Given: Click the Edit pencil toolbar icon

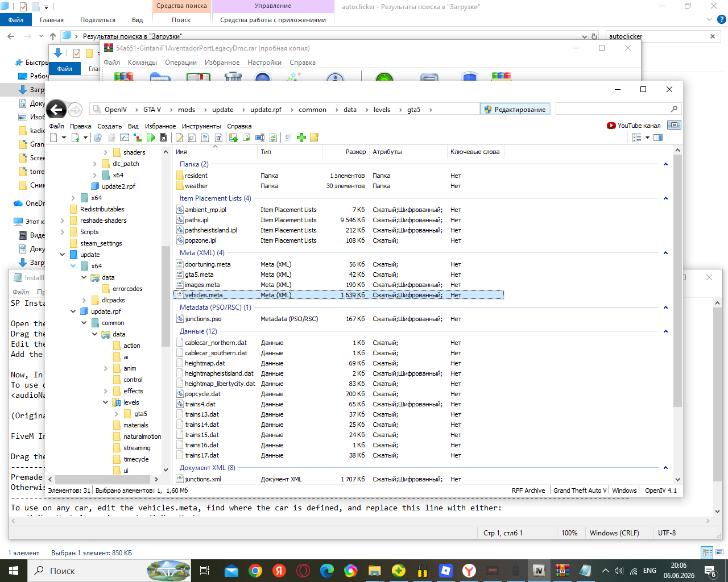Looking at the screenshot, I should click(x=179, y=138).
